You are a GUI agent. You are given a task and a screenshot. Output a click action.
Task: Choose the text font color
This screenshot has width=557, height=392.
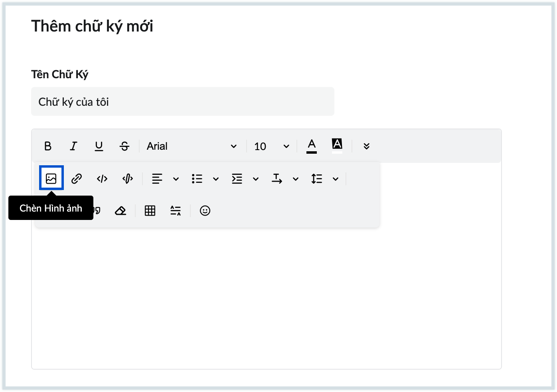pyautogui.click(x=312, y=146)
